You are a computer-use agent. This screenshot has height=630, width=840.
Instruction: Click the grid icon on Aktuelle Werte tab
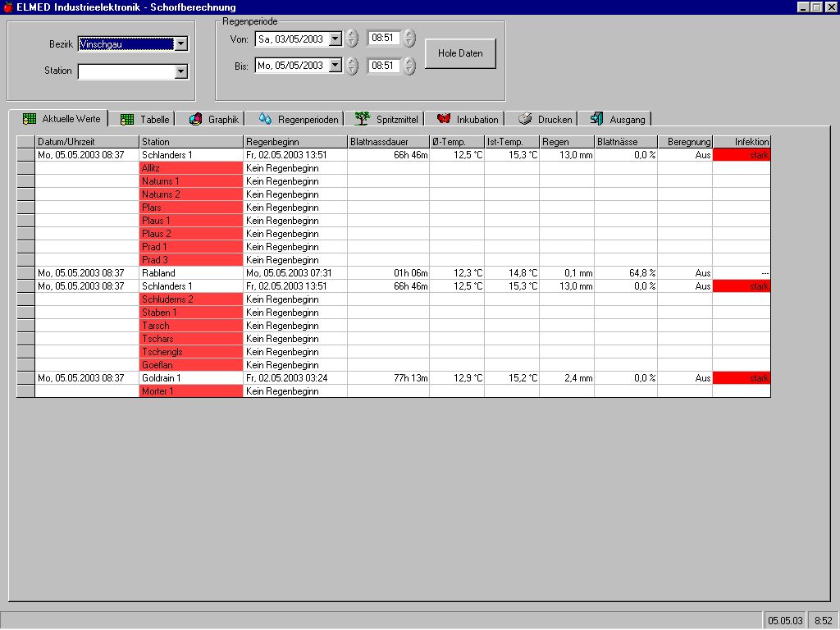tap(30, 119)
